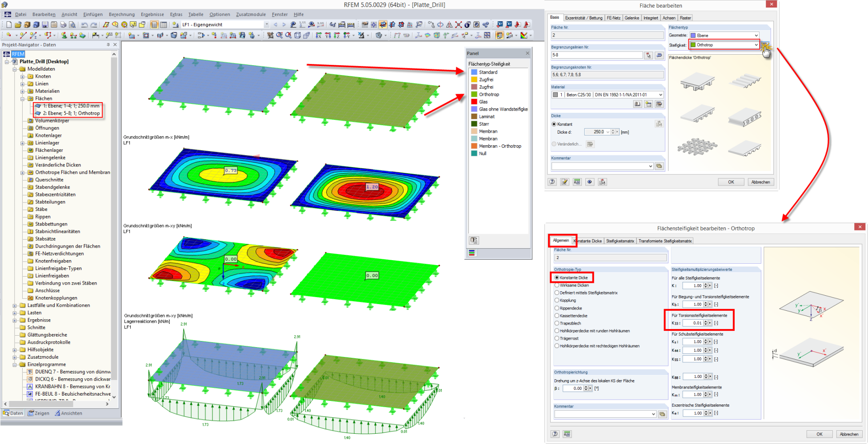Switch to the Steifigkeitsmatrix tab
Screen dimensions: 868x444
[620, 241]
